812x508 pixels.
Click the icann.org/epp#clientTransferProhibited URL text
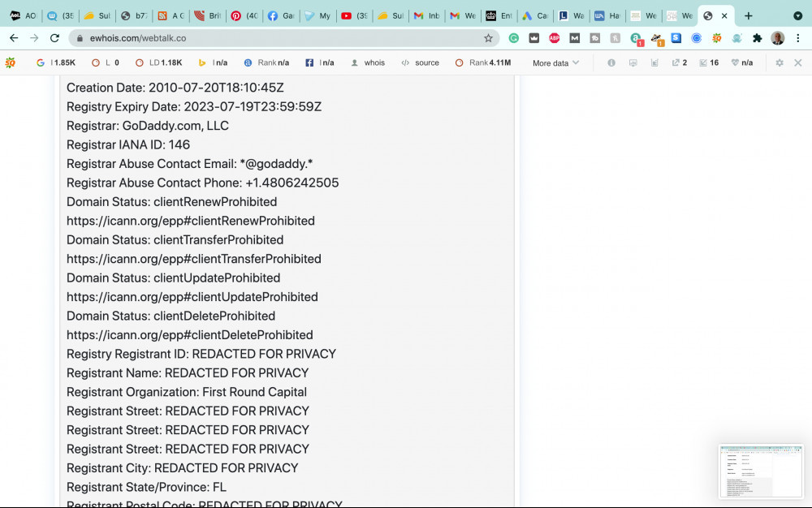point(194,259)
